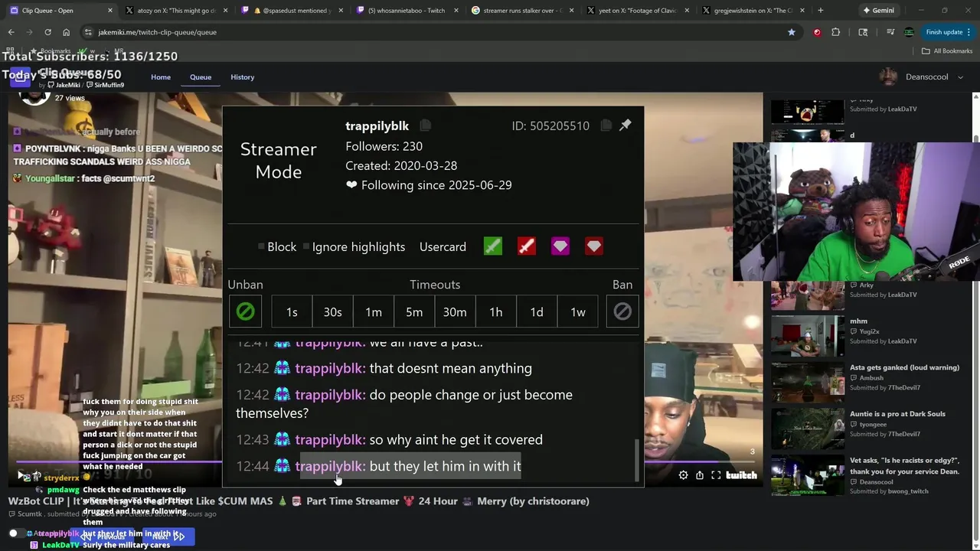This screenshot has height=551, width=980.
Task: Open the All Bookmarks folder
Action: [947, 51]
